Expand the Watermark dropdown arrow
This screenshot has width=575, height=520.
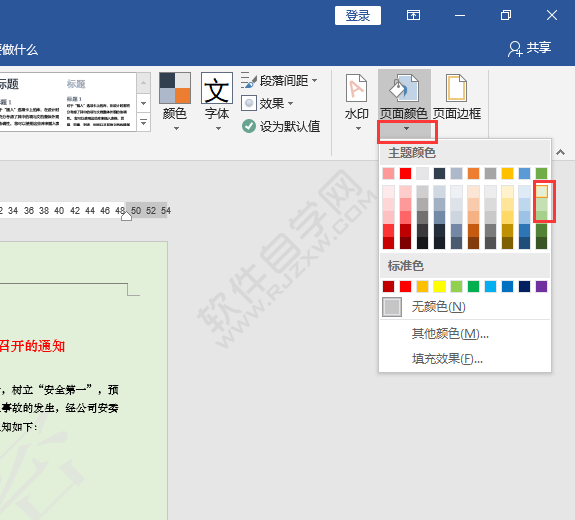(x=358, y=128)
